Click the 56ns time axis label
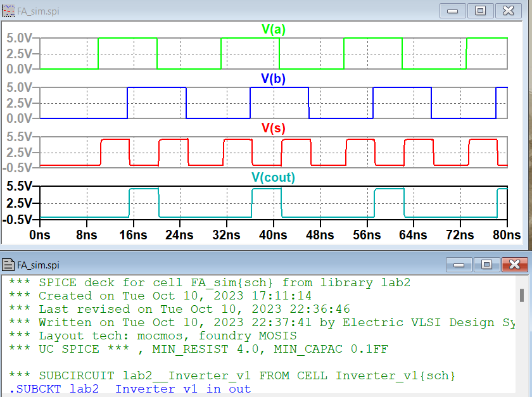Image resolution: width=532 pixels, height=397 pixels. point(367,235)
